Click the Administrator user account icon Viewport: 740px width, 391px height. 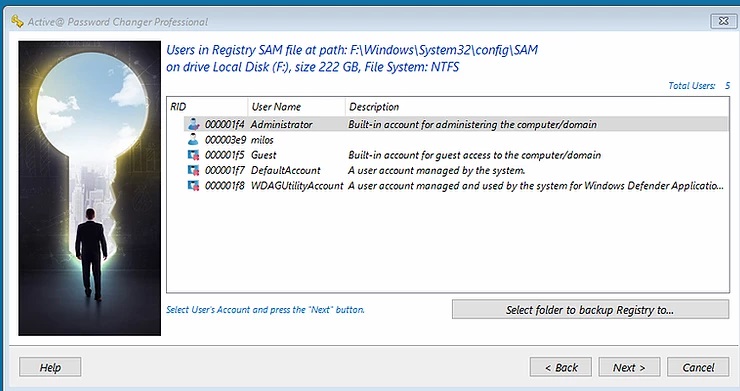click(x=193, y=124)
